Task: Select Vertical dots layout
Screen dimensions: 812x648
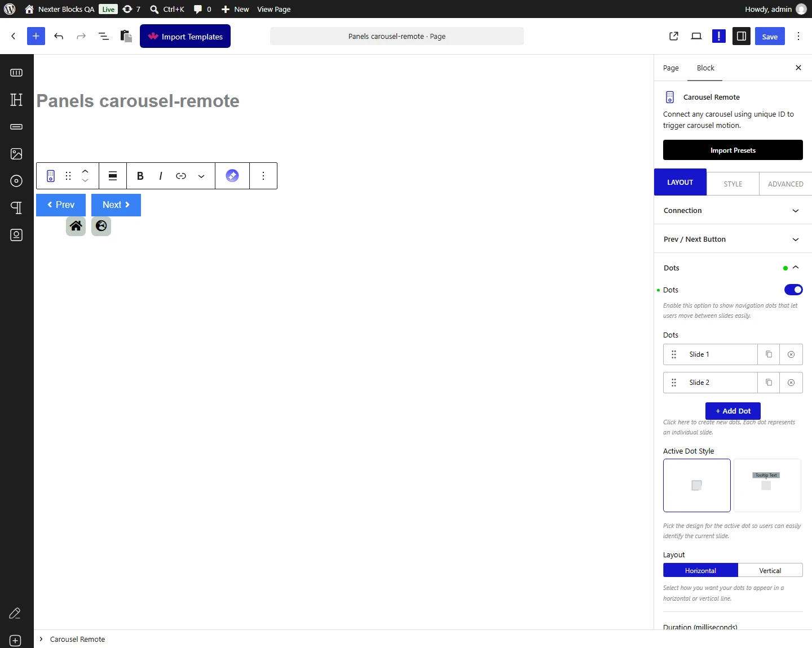Action: coord(770,570)
